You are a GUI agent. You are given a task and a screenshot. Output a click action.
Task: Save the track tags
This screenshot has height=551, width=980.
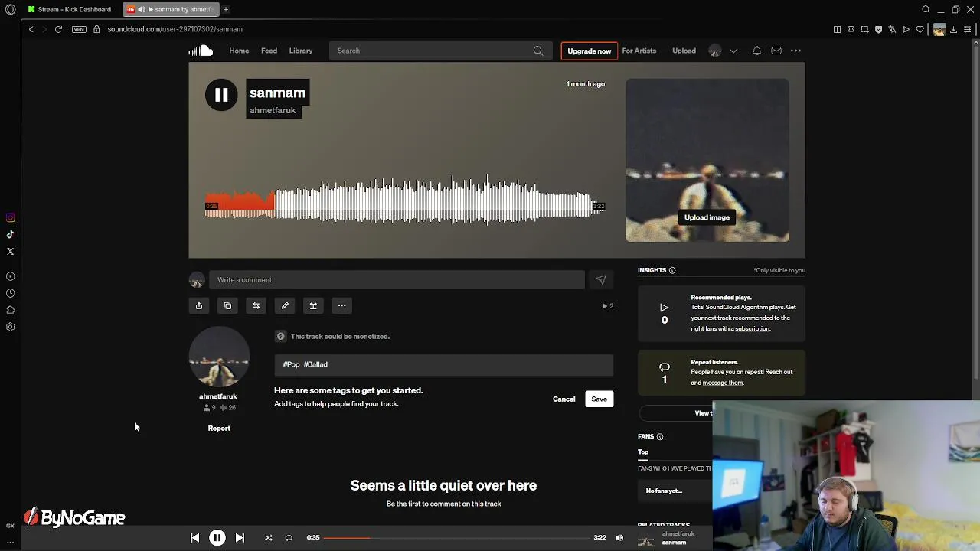pos(599,399)
